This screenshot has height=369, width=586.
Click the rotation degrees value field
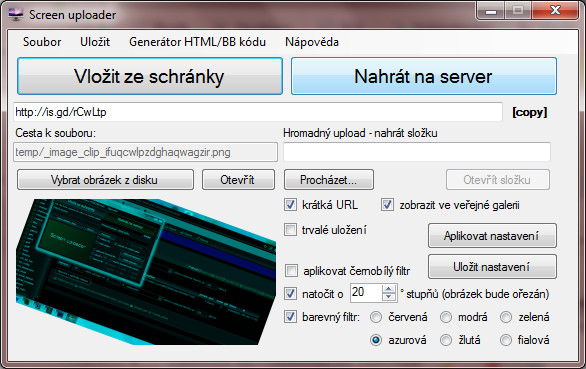tap(366, 293)
